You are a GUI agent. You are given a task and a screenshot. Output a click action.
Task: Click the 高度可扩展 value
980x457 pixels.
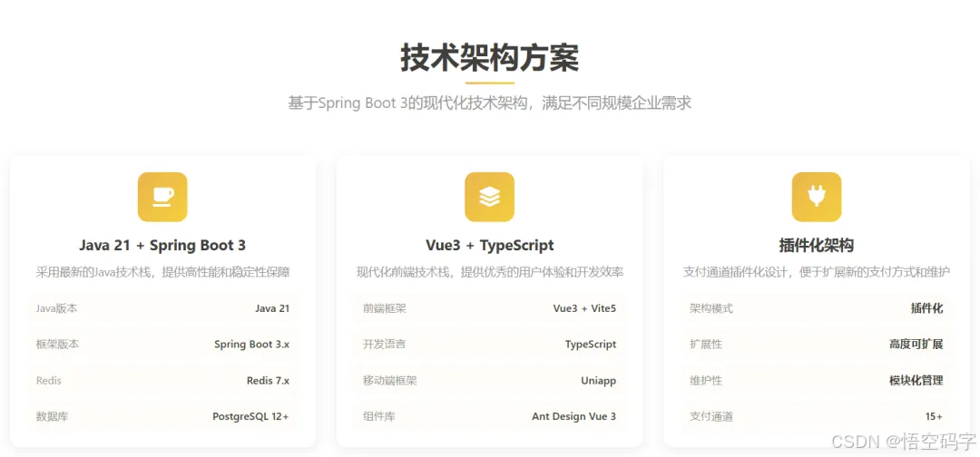[916, 344]
